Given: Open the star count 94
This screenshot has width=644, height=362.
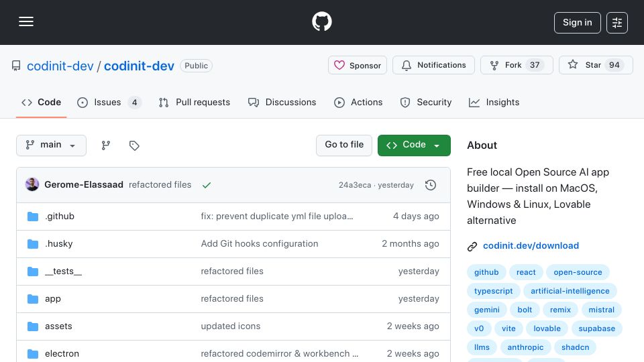Looking at the screenshot, I should coord(614,65).
